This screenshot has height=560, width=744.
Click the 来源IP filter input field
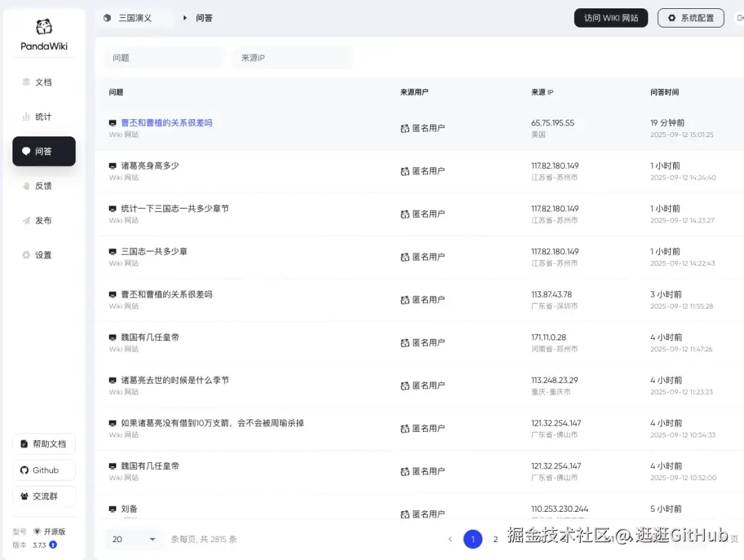(292, 58)
